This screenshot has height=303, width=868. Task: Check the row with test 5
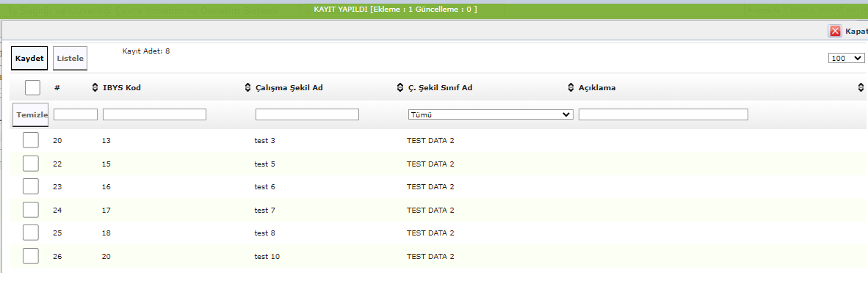pyautogui.click(x=31, y=164)
